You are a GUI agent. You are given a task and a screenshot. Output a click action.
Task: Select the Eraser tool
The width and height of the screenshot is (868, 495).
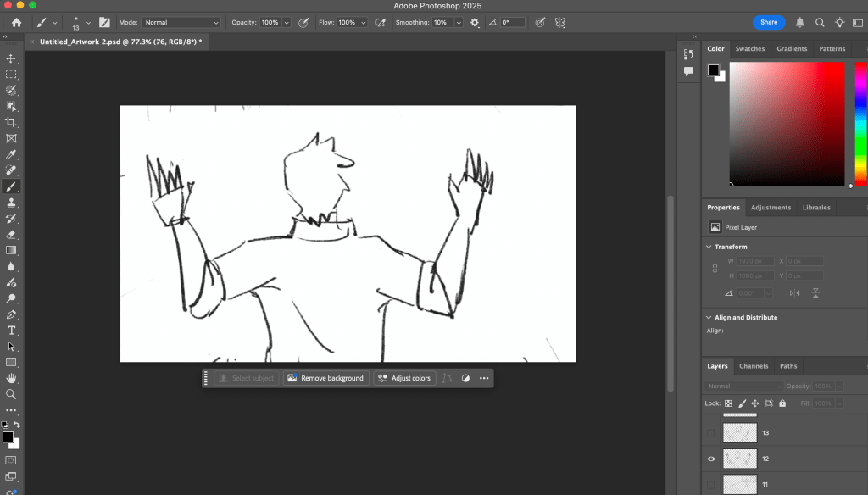coord(11,235)
